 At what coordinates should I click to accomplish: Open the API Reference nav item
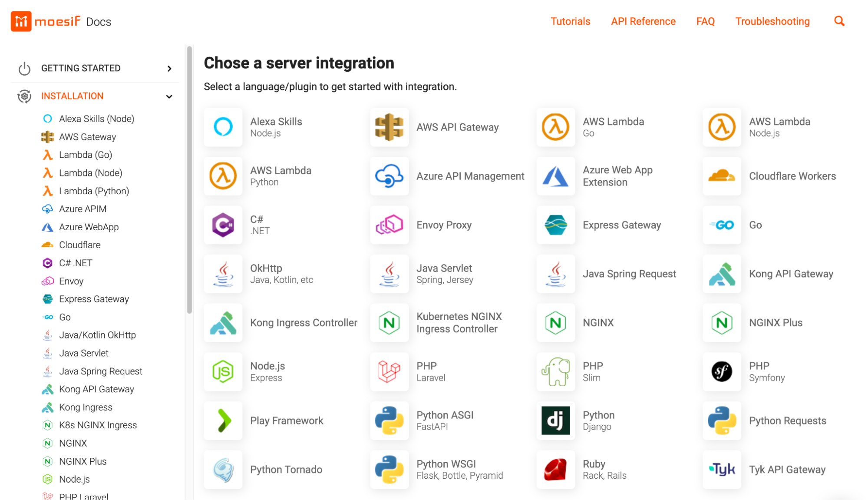[x=643, y=21]
